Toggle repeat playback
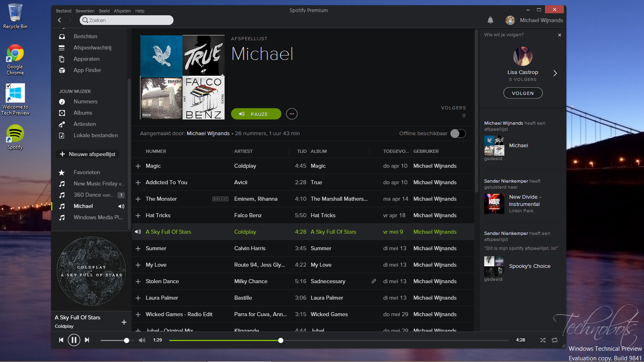 tap(555, 340)
